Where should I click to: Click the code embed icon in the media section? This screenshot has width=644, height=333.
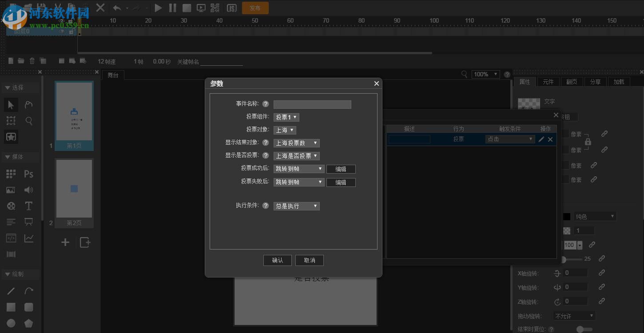tap(11, 238)
